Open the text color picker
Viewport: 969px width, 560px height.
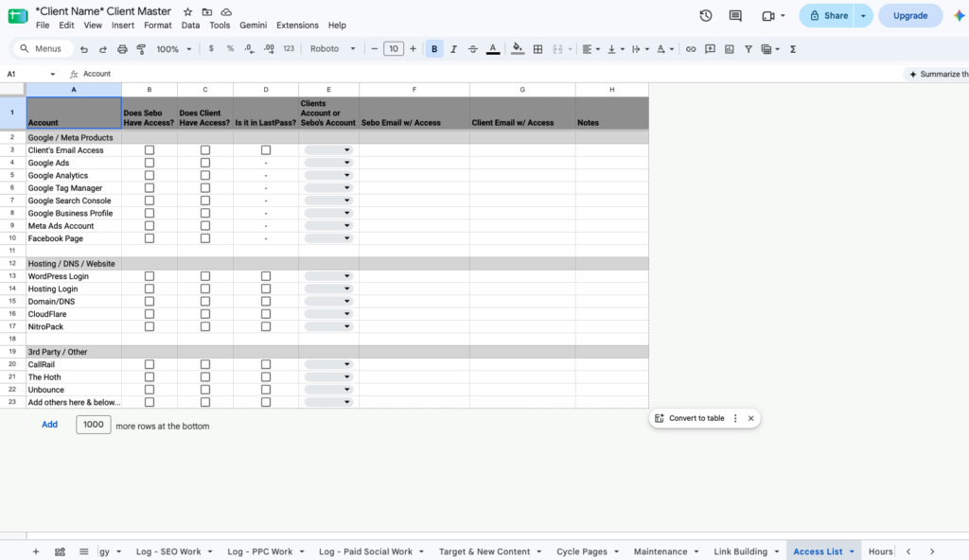(x=492, y=49)
